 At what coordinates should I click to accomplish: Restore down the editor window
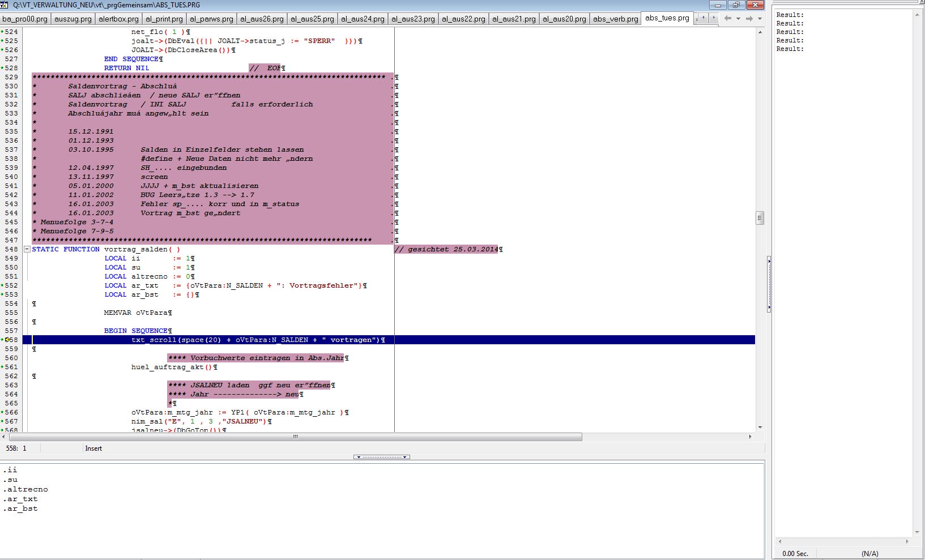pos(736,5)
